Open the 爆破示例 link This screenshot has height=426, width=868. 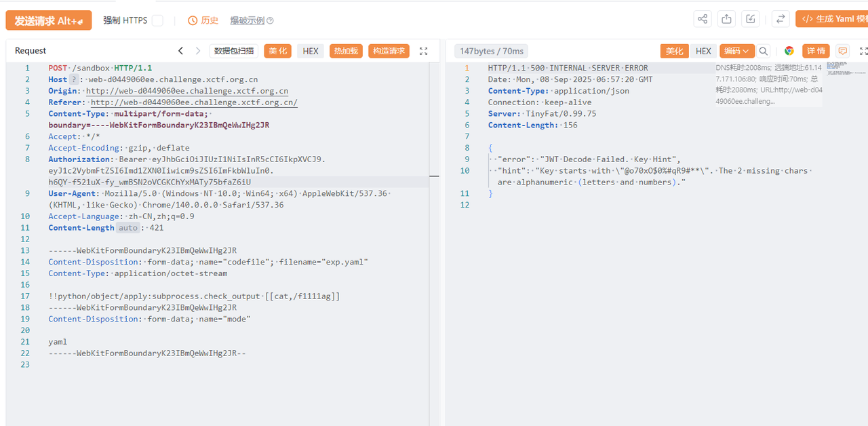247,20
